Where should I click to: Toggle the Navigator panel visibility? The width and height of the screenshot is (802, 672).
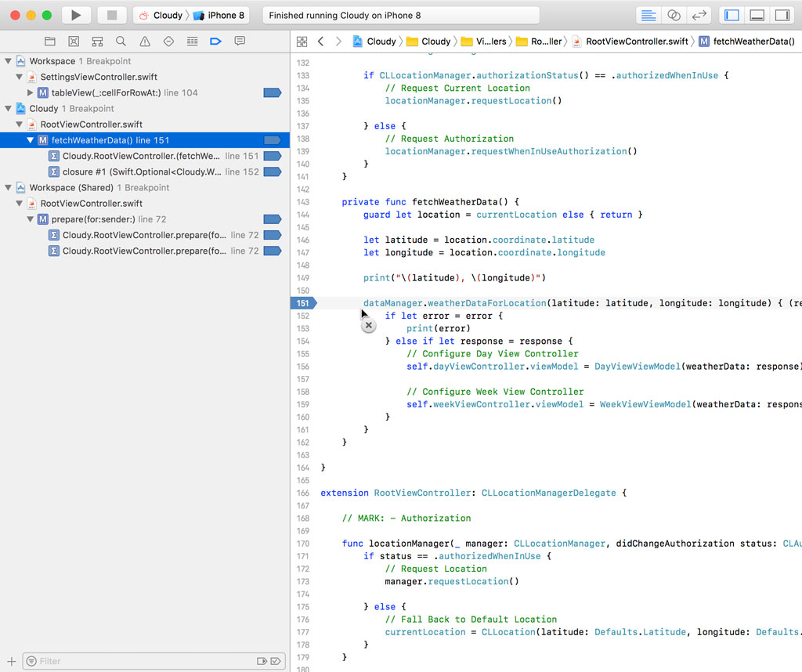coord(732,15)
